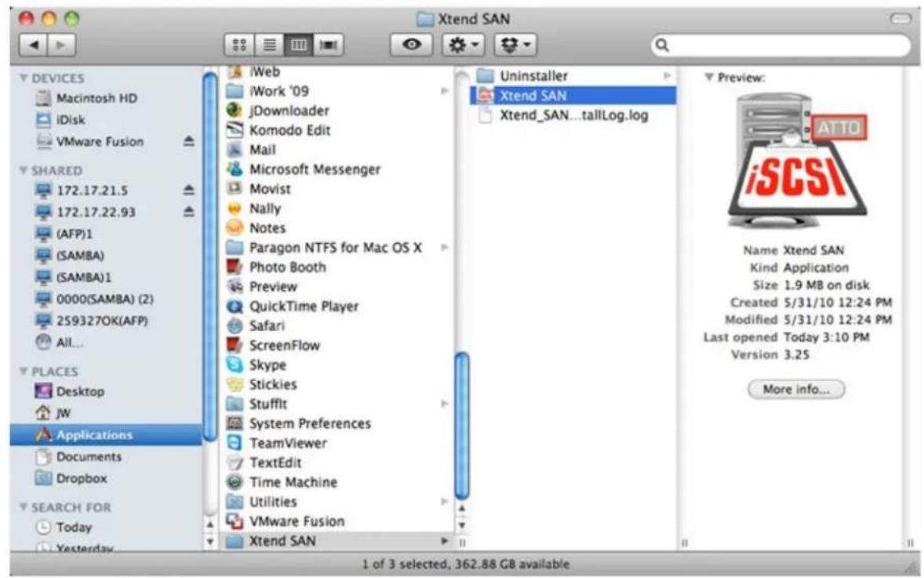Switch to list view
Viewport: 924px width, 578px height.
[x=269, y=45]
